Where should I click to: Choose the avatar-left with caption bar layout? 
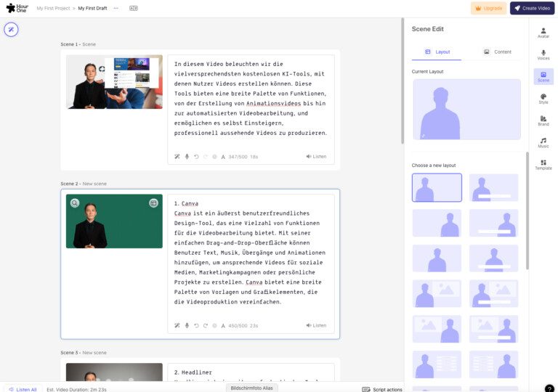tap(493, 187)
